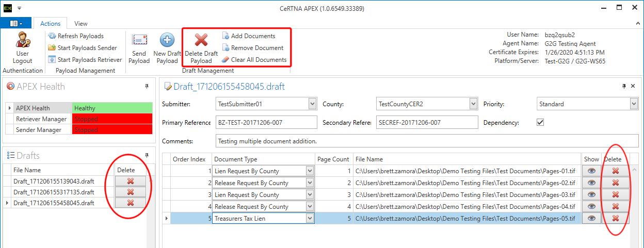Click Add Documents in Draft Management
The height and width of the screenshot is (248, 644).
pos(253,36)
